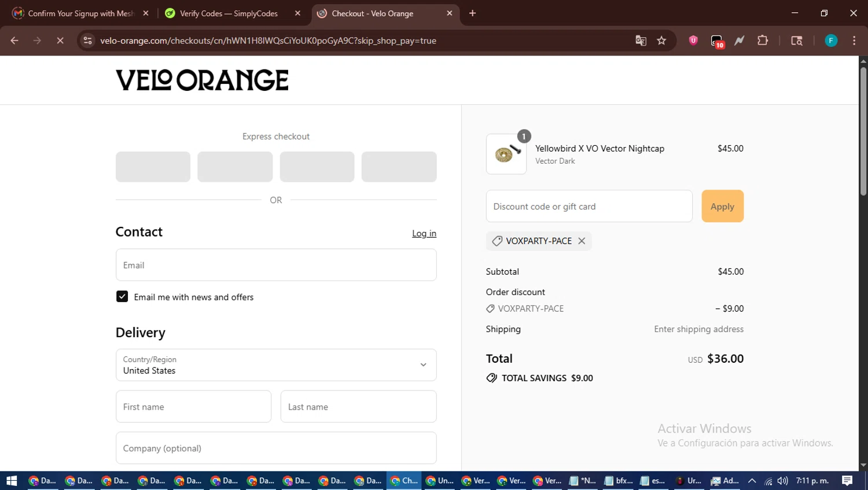Viewport: 868px width, 490px height.
Task: Click the scrollbar down arrow
Action: click(863, 465)
